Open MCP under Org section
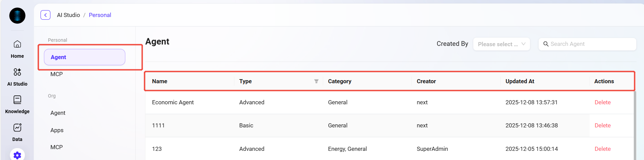The image size is (644, 160). 57,147
